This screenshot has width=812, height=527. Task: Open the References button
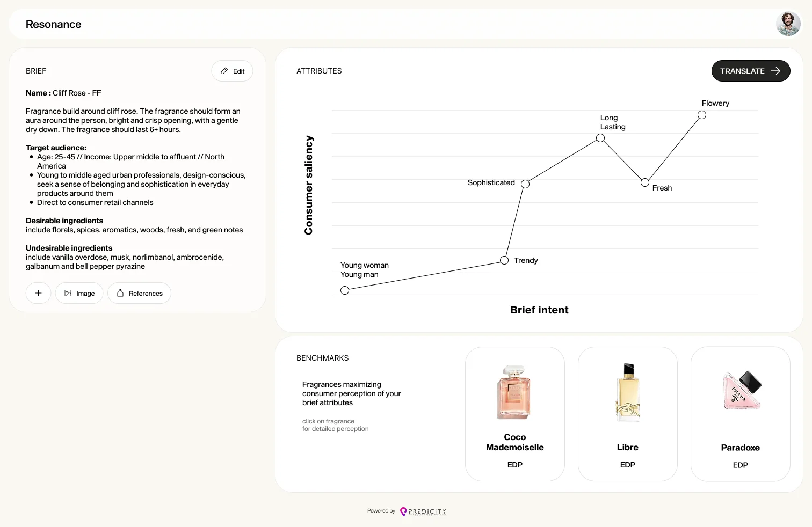pyautogui.click(x=139, y=293)
